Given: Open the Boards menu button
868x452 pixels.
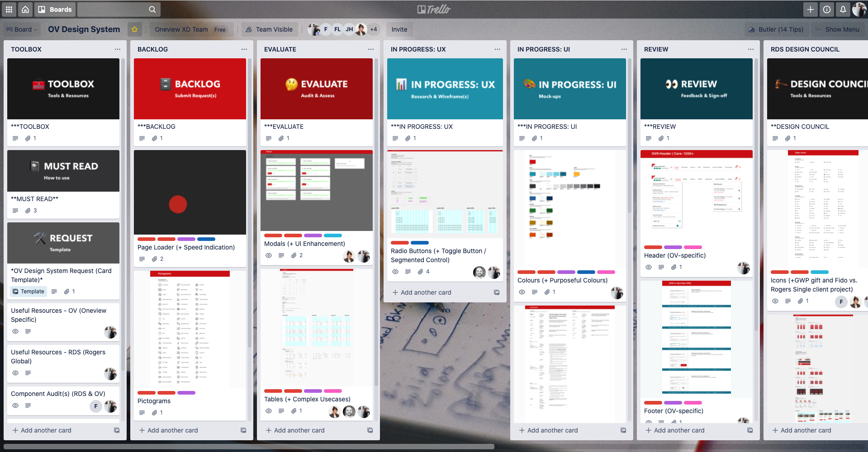Looking at the screenshot, I should 55,9.
